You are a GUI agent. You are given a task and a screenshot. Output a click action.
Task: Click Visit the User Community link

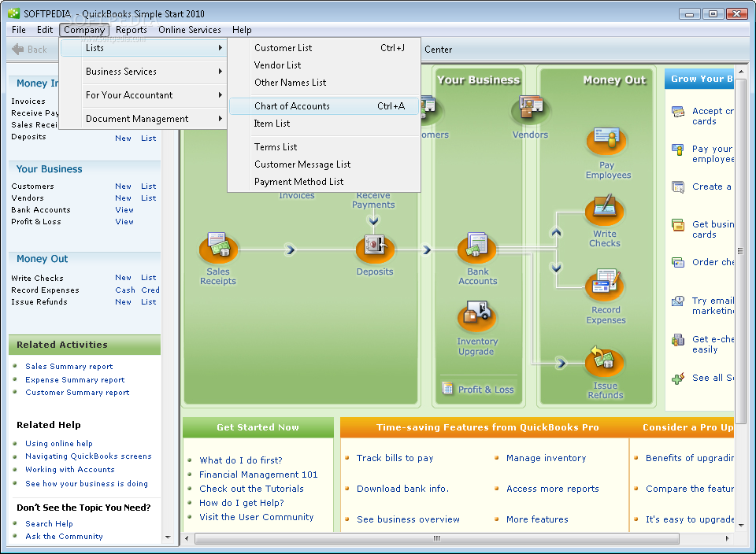point(256,517)
